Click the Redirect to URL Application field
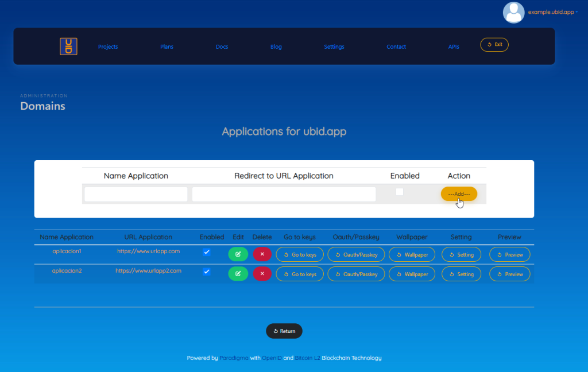The width and height of the screenshot is (588, 372). pyautogui.click(x=284, y=195)
